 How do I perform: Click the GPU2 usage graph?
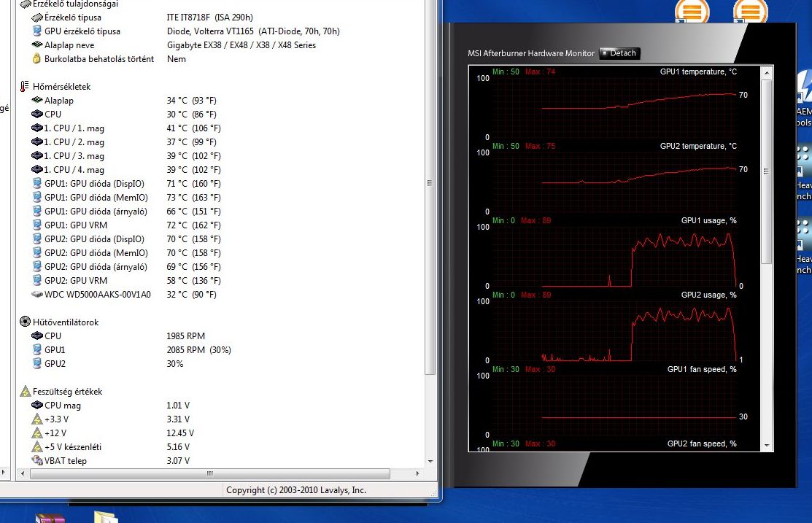(x=614, y=331)
